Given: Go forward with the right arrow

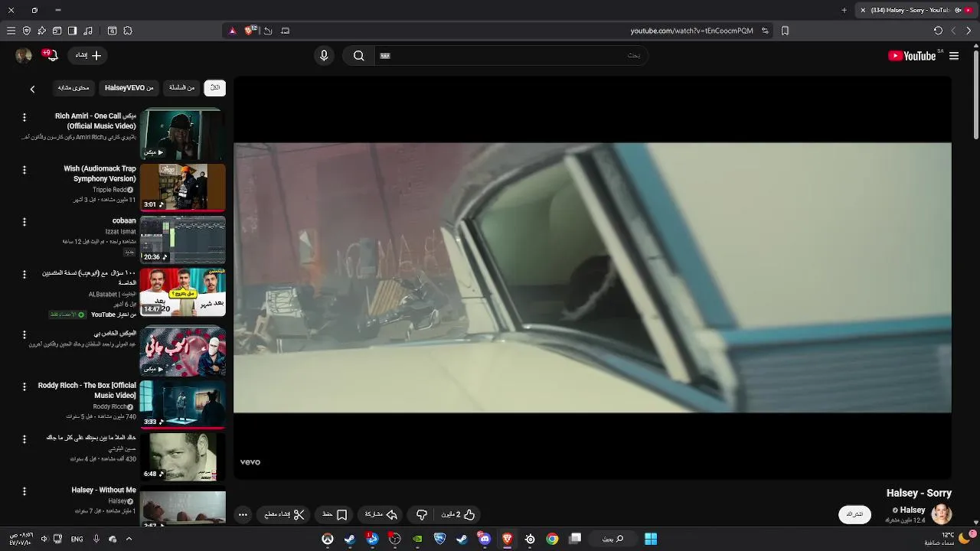Looking at the screenshot, I should tap(969, 31).
